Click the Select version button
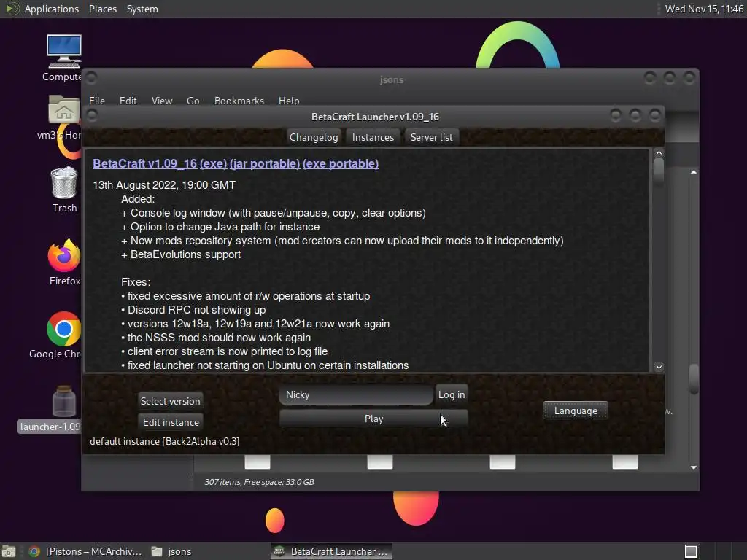Image resolution: width=747 pixels, height=560 pixels. [x=170, y=401]
